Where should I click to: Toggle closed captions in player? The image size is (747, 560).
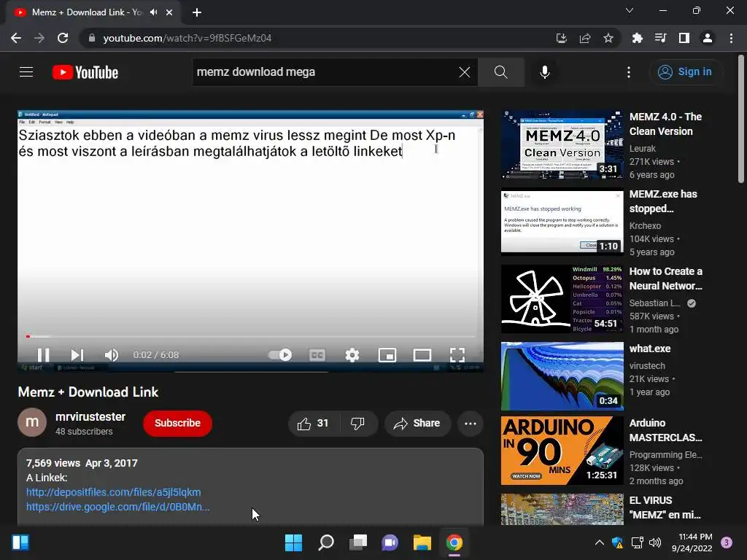(317, 355)
